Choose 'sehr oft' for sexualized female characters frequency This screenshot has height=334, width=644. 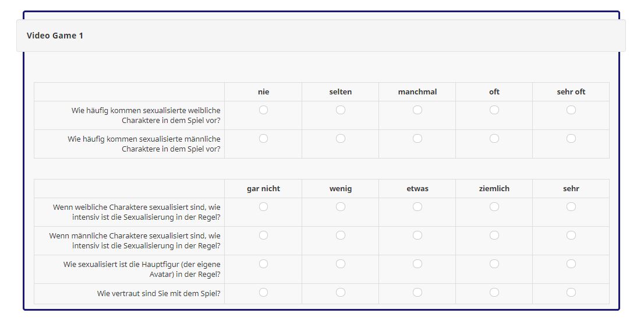click(x=571, y=110)
